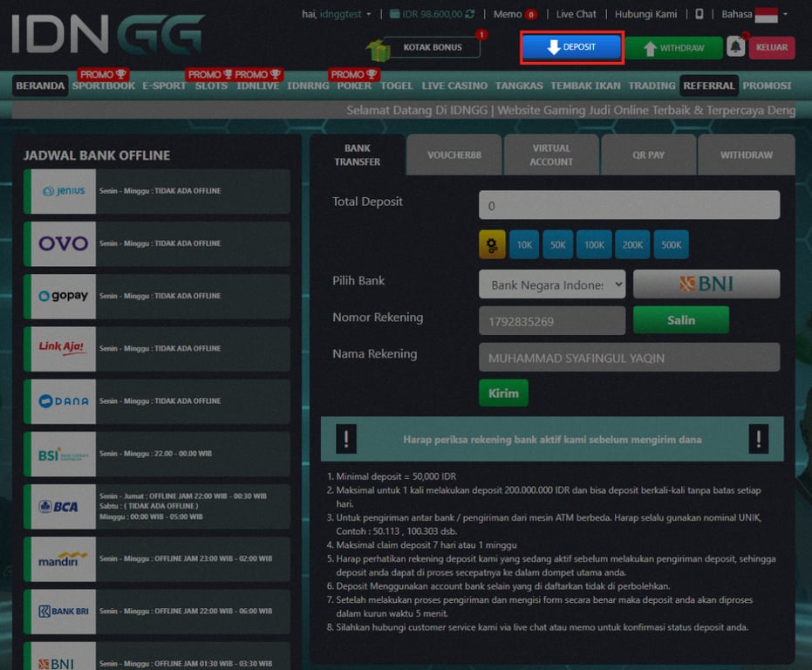Open the notification bell icon
Screen dimensions: 812x670
(x=735, y=46)
